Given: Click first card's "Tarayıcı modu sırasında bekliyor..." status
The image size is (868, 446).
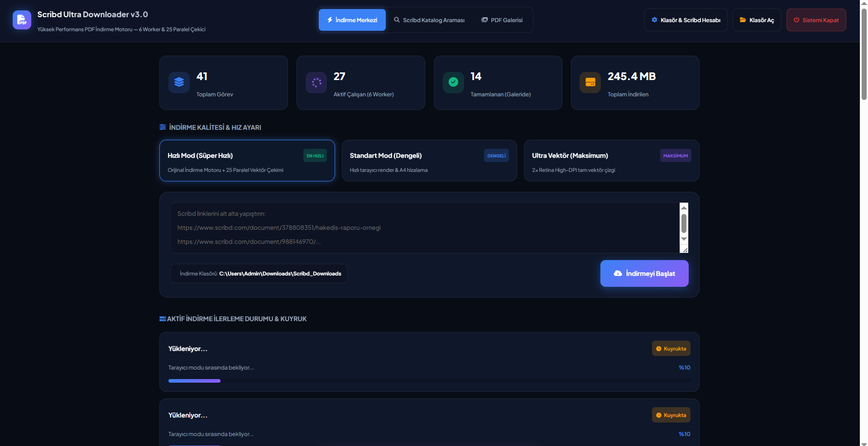Looking at the screenshot, I should [x=211, y=368].
